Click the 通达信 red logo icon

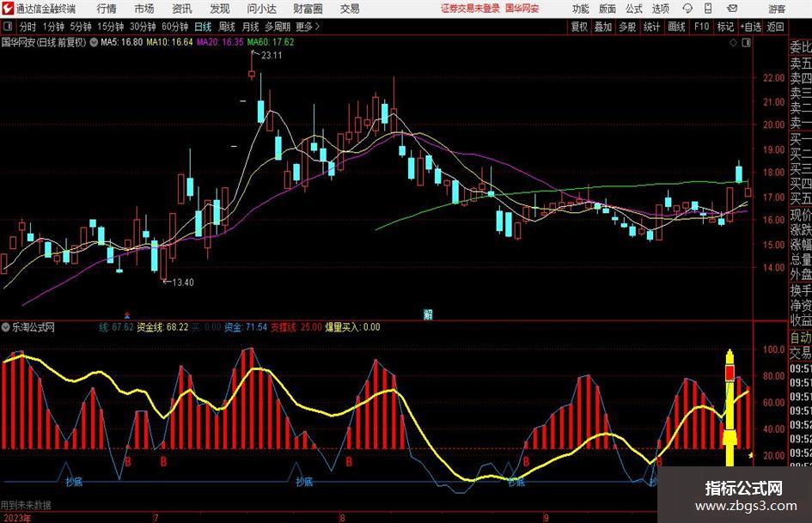click(7, 9)
